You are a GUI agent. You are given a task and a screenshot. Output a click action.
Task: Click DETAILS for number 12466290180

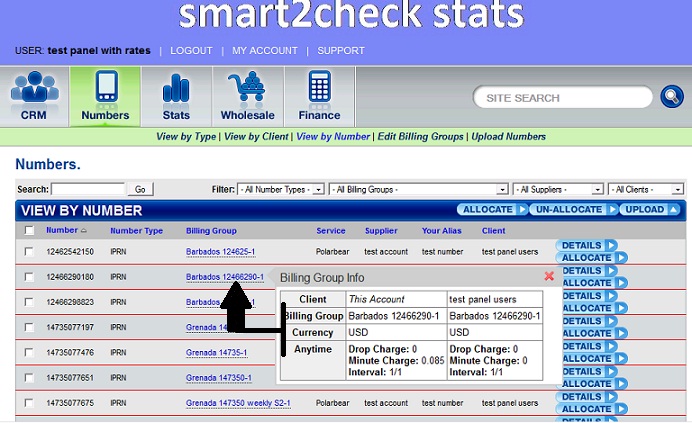589,271
